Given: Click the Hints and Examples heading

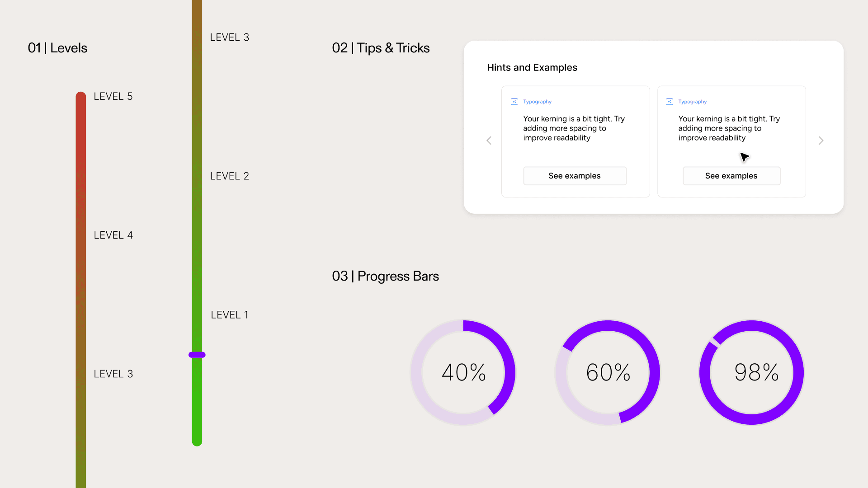Looking at the screenshot, I should (x=532, y=67).
